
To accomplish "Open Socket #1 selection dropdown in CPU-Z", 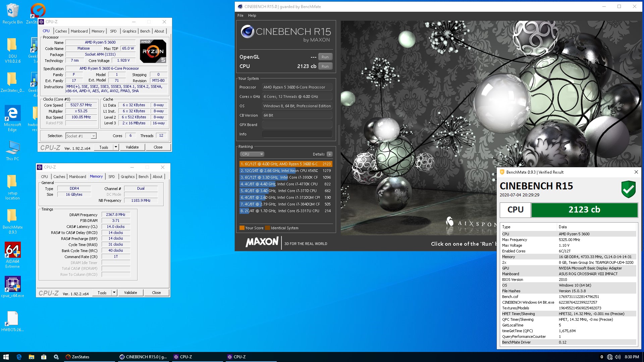I will click(x=81, y=136).
